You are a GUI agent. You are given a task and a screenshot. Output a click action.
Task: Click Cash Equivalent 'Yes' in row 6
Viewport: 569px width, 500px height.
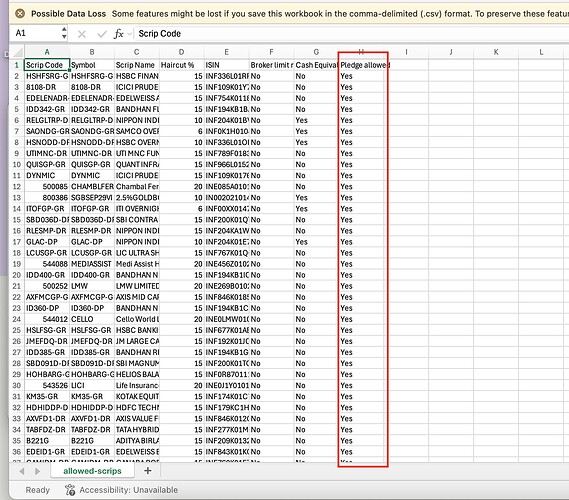(316, 120)
